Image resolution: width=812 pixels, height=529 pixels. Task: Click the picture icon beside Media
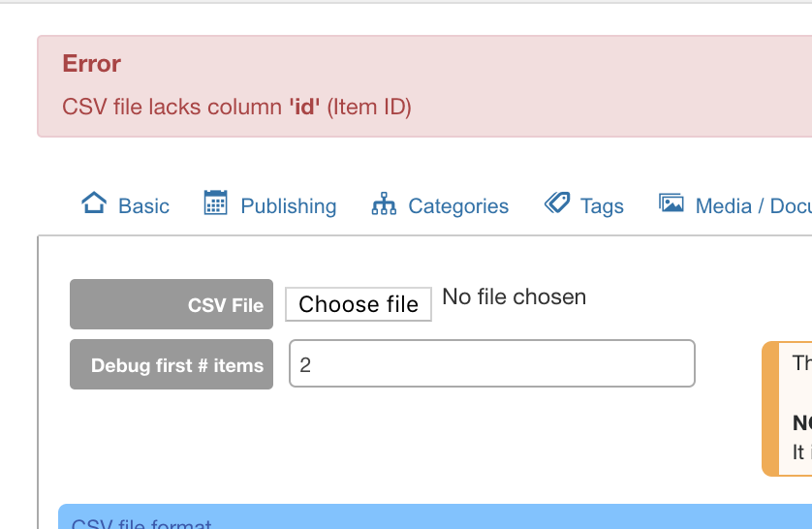point(671,202)
